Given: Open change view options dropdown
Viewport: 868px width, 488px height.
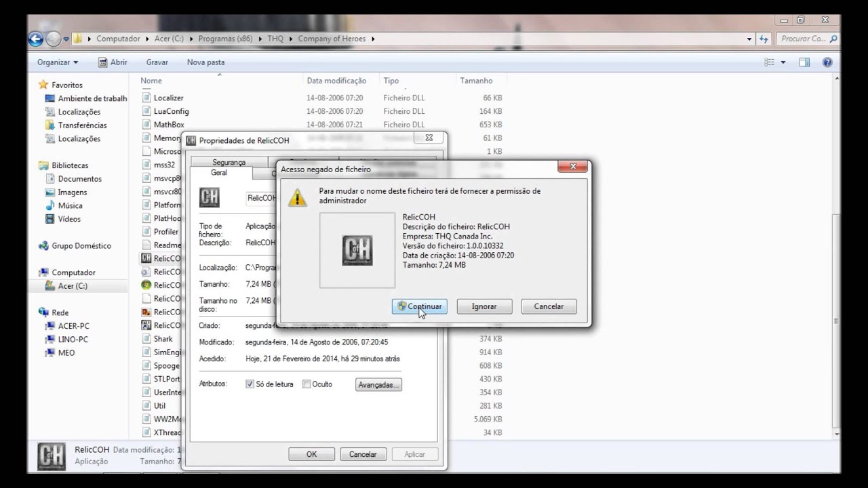Looking at the screenshot, I should pyautogui.click(x=783, y=62).
